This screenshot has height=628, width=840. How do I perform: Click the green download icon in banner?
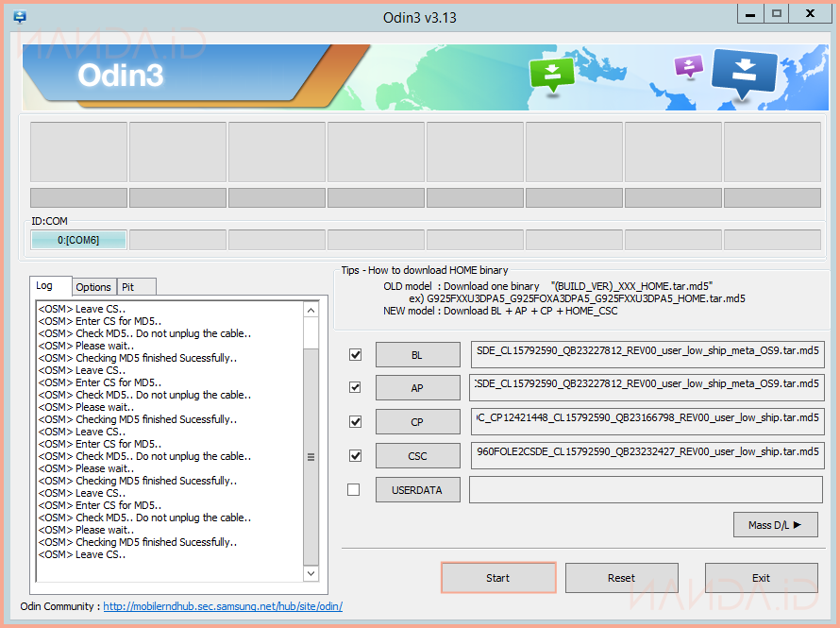coord(551,74)
